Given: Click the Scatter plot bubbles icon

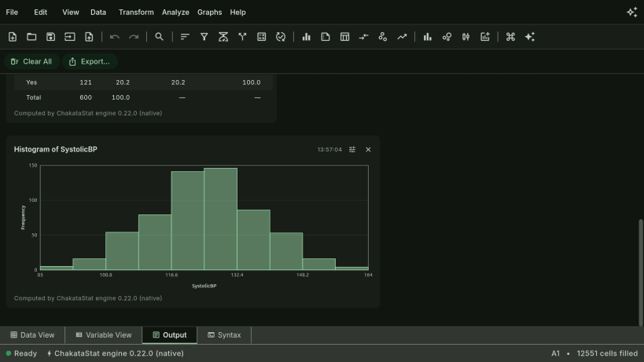Looking at the screenshot, I should pyautogui.click(x=447, y=37).
